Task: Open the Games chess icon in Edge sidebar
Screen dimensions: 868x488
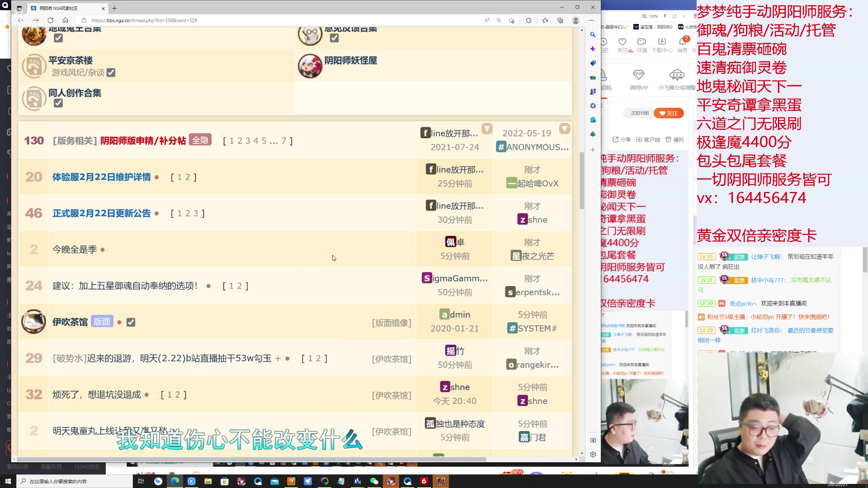Action: [593, 92]
